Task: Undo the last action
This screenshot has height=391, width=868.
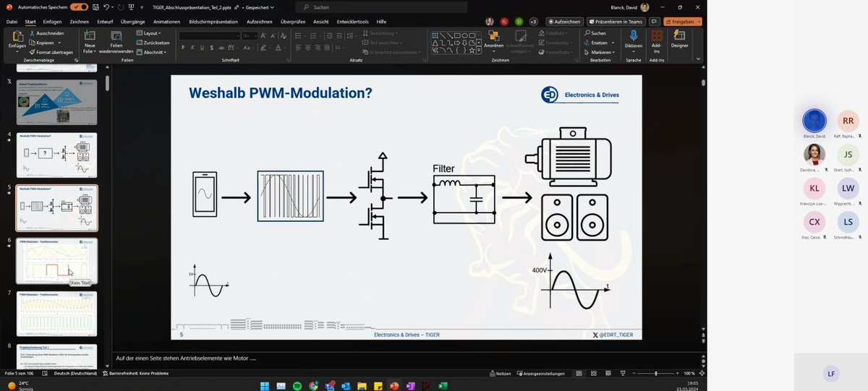Action: tap(106, 7)
